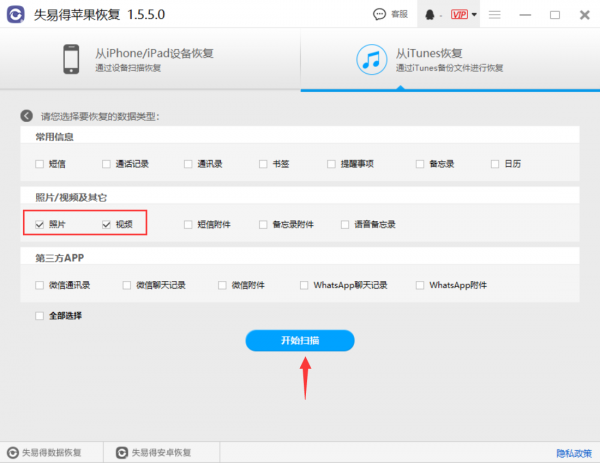
Task: Check the 微信通讯录 checkbox
Action: tap(39, 285)
